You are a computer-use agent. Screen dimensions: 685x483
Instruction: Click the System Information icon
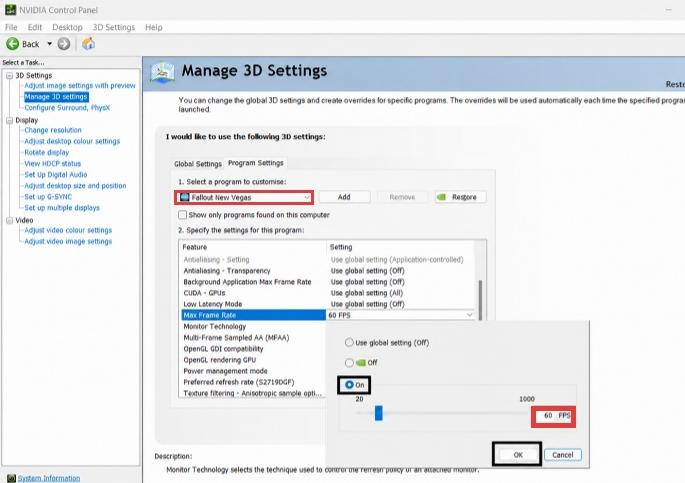coord(11,478)
